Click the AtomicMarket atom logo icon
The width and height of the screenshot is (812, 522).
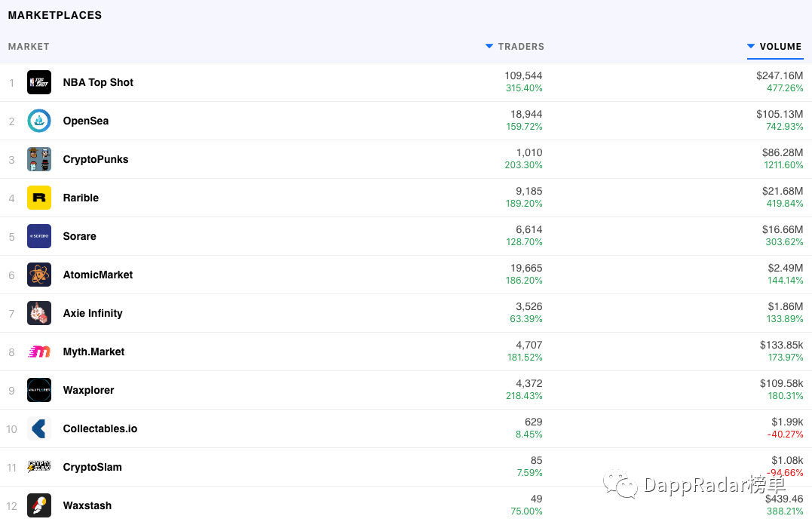click(x=39, y=275)
